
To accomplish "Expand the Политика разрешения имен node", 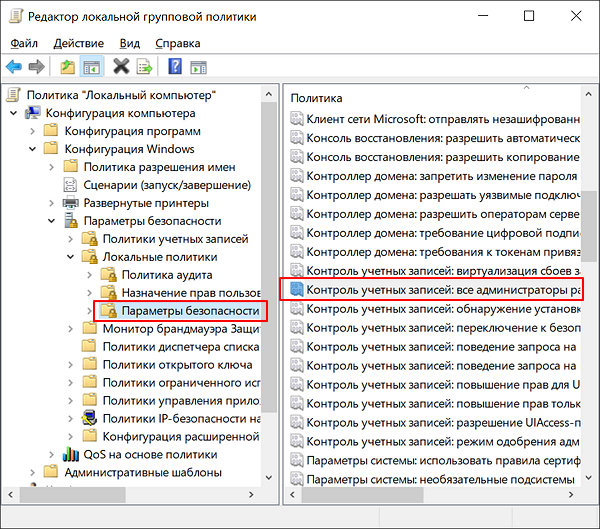I will click(x=52, y=167).
